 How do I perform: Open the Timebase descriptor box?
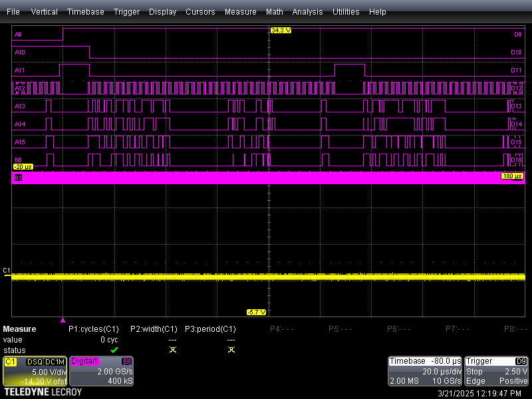point(425,371)
